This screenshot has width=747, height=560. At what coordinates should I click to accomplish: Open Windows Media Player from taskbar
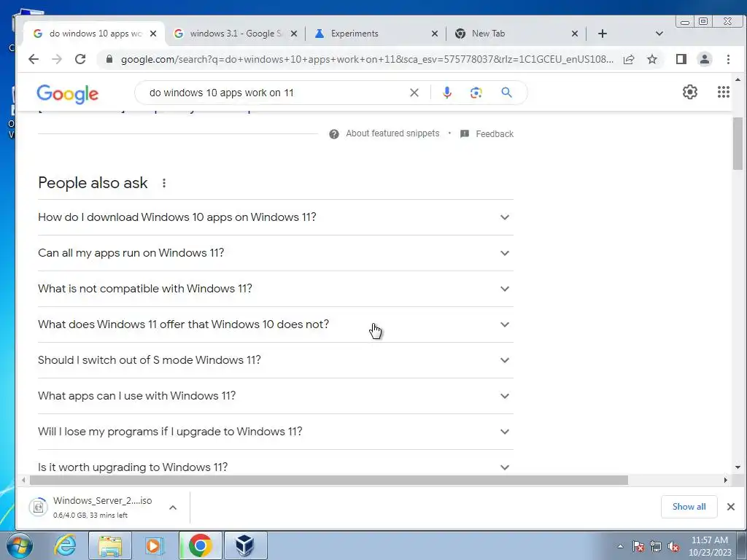154,545
